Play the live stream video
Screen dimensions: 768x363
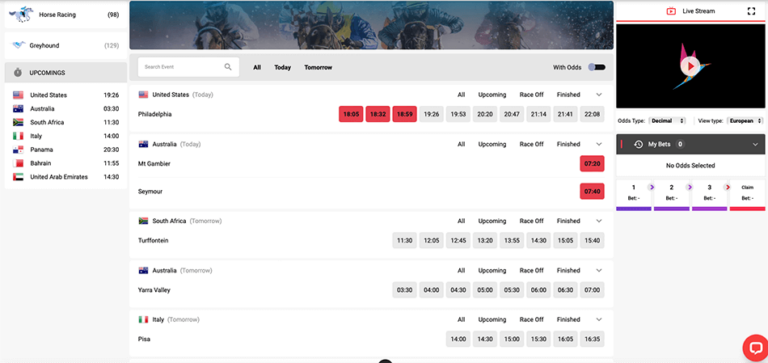(690, 66)
